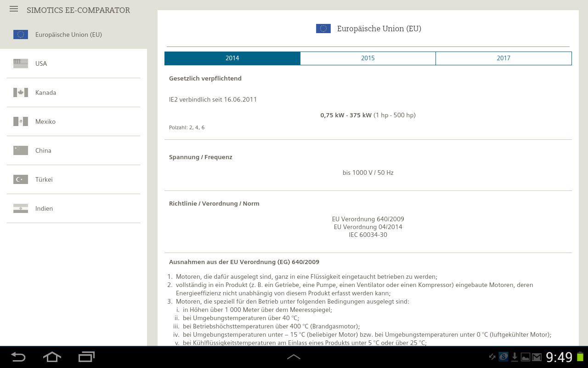Click the SIMOTICS EE-COMPARATOR title

(x=79, y=10)
